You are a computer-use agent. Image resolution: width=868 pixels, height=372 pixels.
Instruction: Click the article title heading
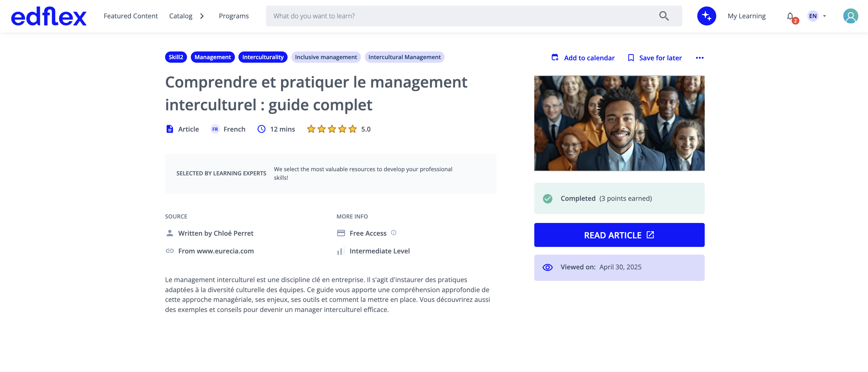(316, 93)
